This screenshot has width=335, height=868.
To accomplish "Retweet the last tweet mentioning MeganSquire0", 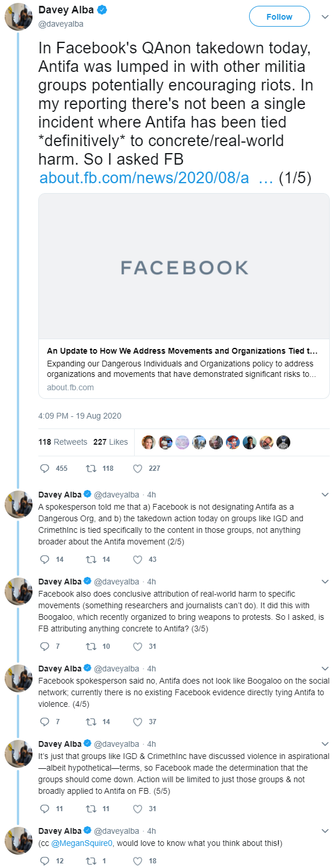I will [90, 861].
